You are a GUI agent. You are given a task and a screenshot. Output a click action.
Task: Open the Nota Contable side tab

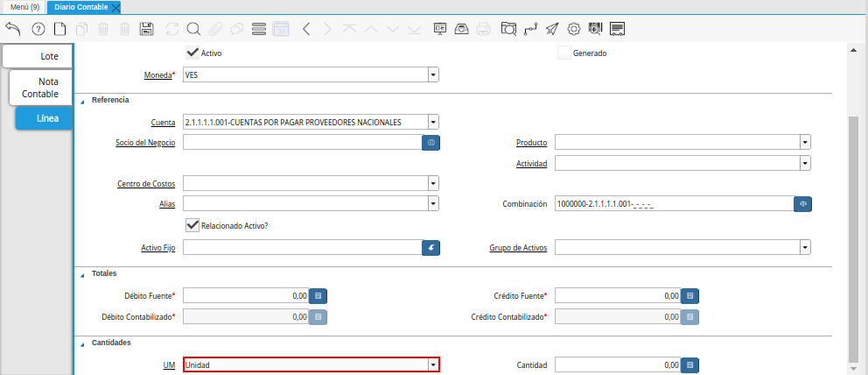(41, 88)
